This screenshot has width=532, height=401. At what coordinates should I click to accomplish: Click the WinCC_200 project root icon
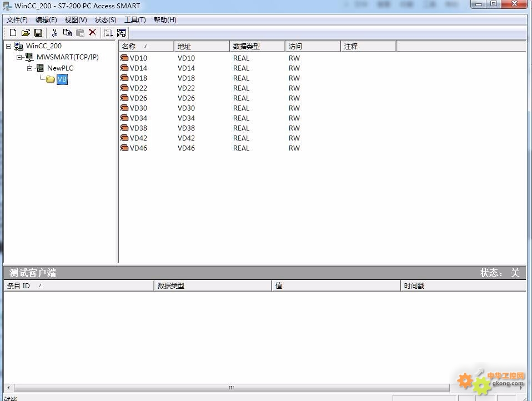coord(19,46)
